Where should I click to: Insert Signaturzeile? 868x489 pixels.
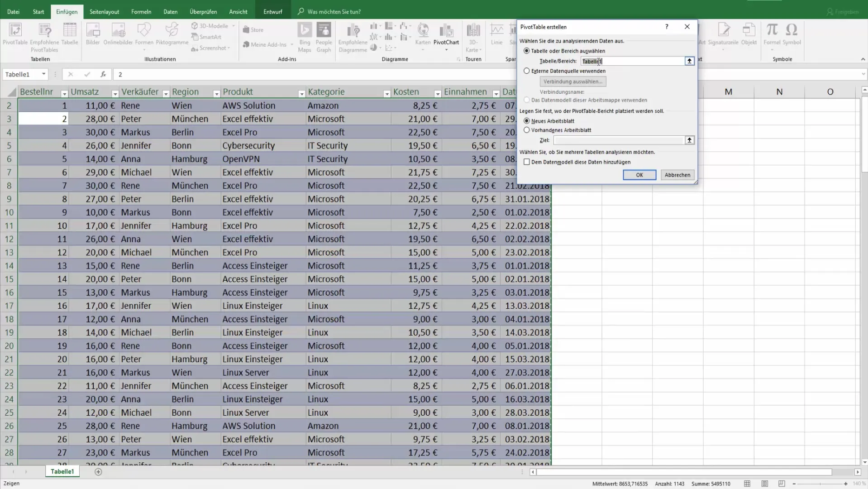pyautogui.click(x=723, y=34)
